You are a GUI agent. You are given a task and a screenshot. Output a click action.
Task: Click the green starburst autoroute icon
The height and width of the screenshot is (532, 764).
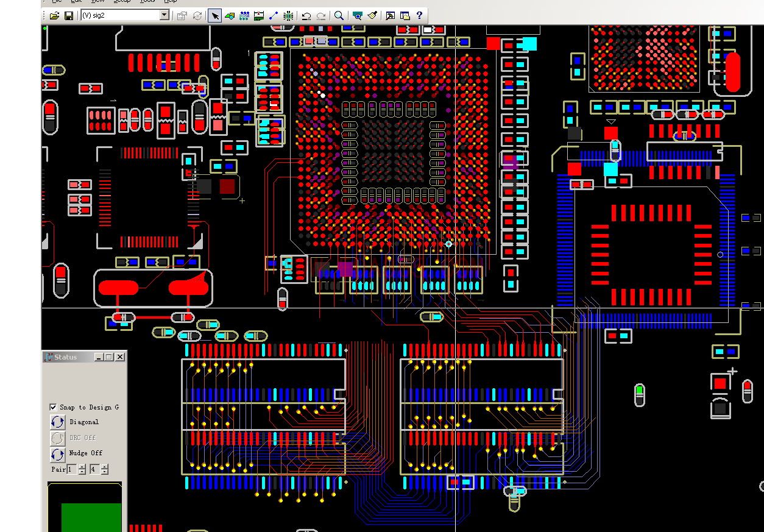288,16
